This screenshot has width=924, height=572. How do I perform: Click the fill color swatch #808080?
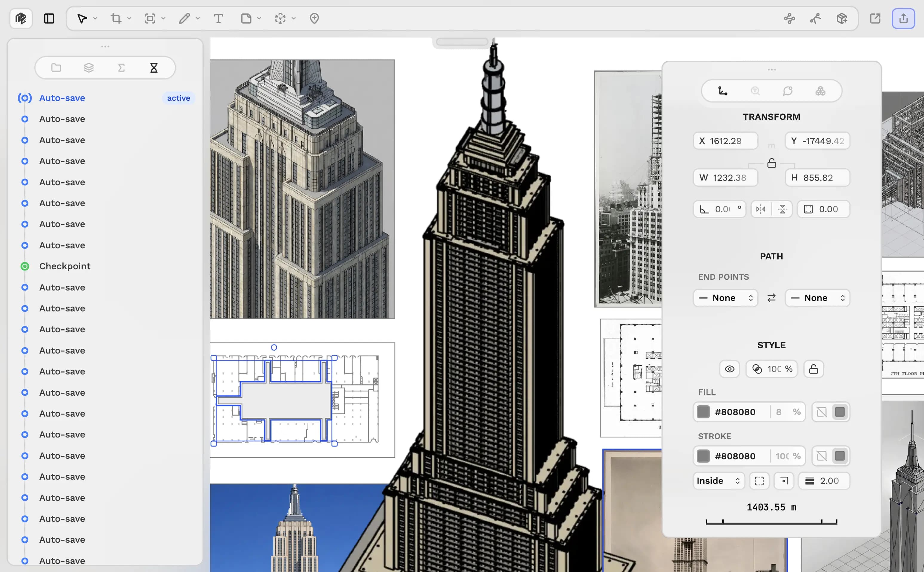click(x=703, y=412)
